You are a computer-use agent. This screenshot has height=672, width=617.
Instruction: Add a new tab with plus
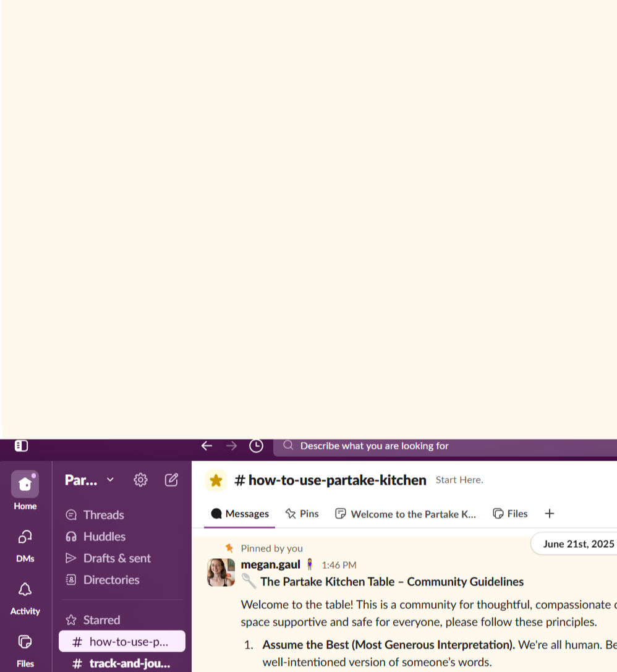point(549,514)
